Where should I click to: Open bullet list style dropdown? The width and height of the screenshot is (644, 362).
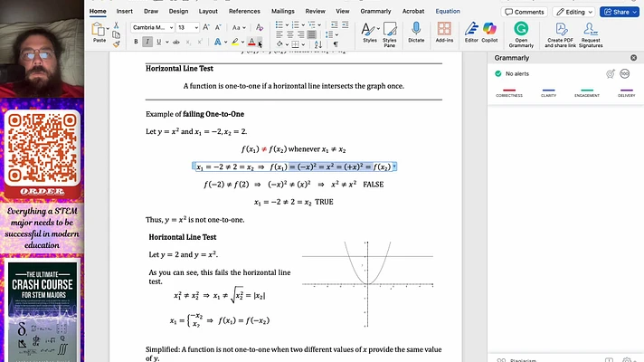287,25
